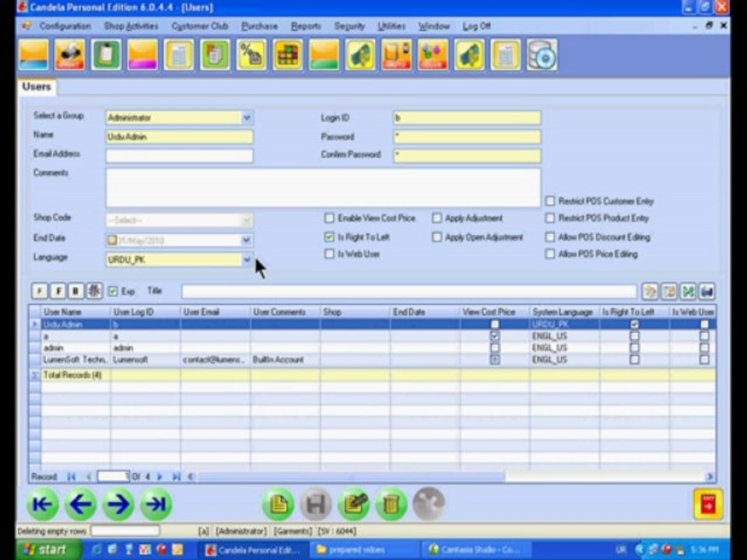Enable Apply Adjustment checkbox

click(437, 218)
